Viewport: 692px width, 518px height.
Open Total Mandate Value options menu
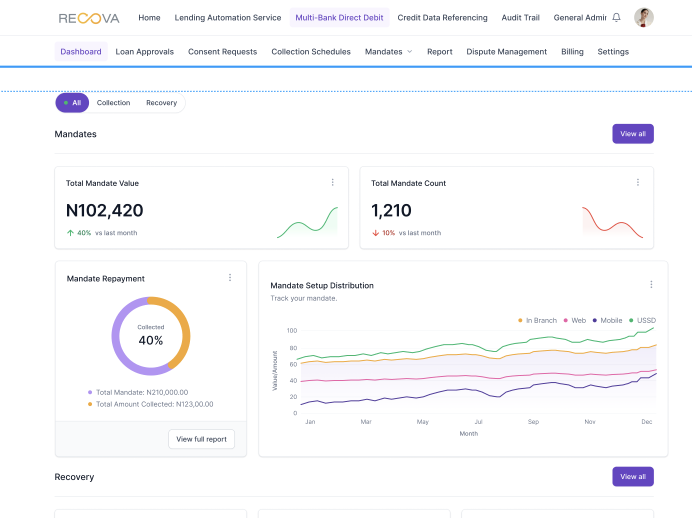coord(333,182)
